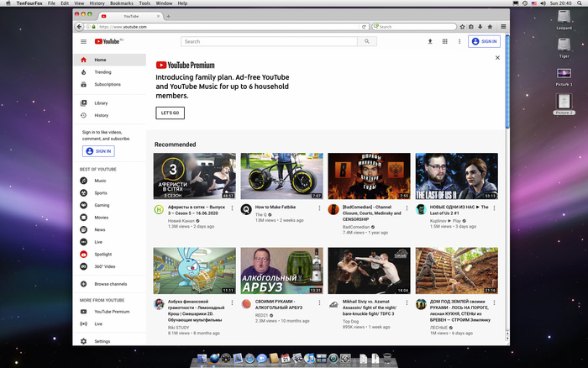Image resolution: width=588 pixels, height=368 pixels.
Task: Open Settings in the sidebar
Action: coord(109,341)
